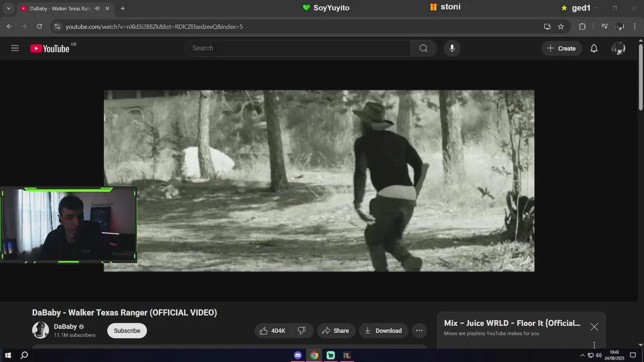Screen dimensions: 644x362
Task: Start voice search with microphone icon
Action: click(452, 48)
